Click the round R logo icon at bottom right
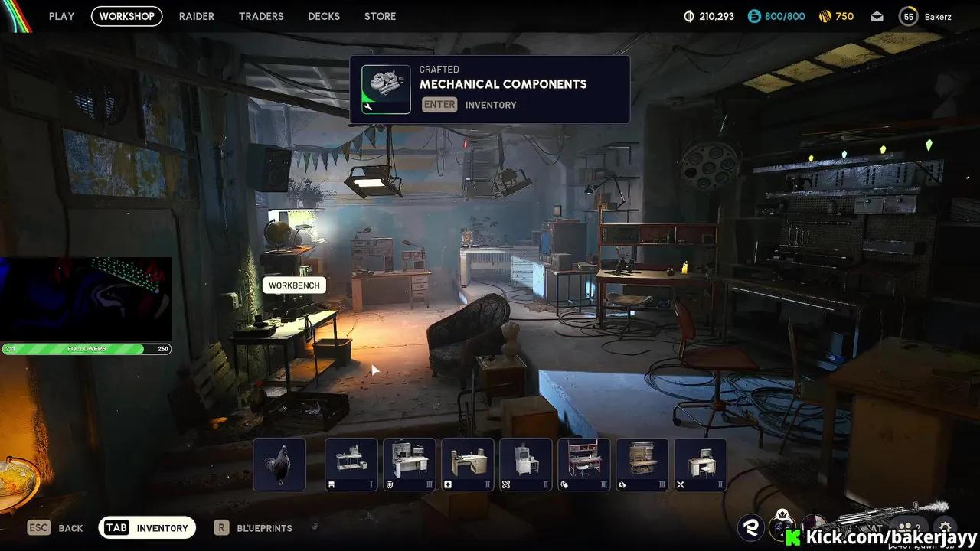The height and width of the screenshot is (551, 980). (751, 527)
